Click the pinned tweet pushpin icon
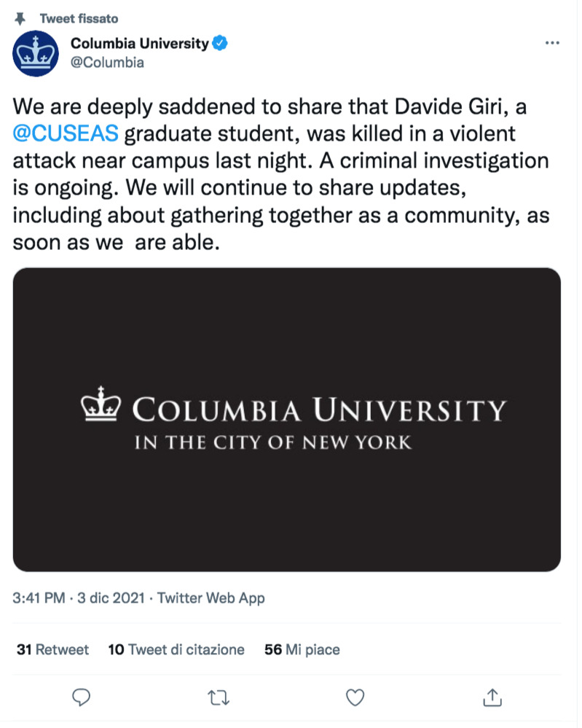Screen dimensions: 582x728 point(20,17)
